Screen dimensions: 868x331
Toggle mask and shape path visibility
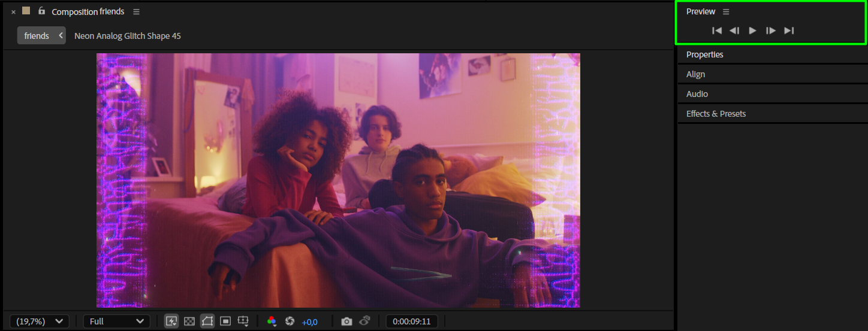click(207, 321)
